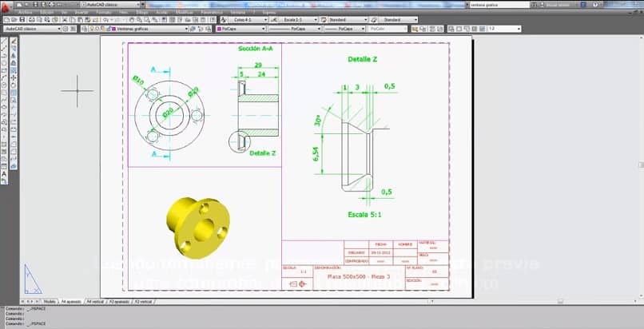The width and height of the screenshot is (644, 329).
Task: Toggle freeze sun icon for Ventanas graficas layer
Action: pos(97,29)
